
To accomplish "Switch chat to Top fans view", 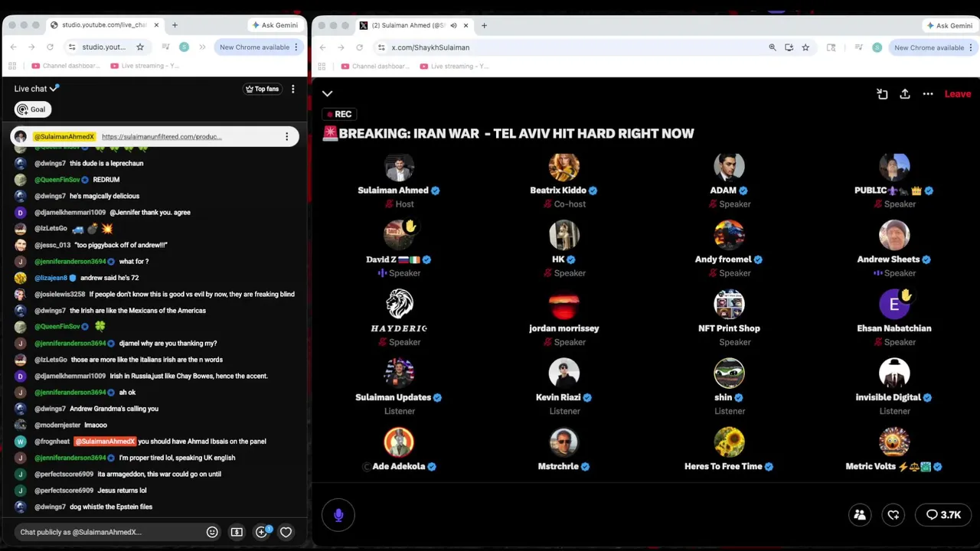I will click(262, 89).
